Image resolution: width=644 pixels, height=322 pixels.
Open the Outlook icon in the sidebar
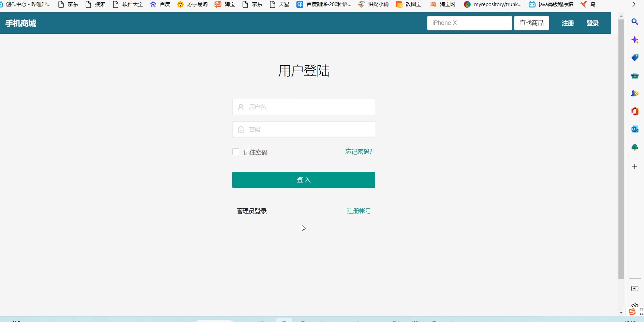point(634,129)
